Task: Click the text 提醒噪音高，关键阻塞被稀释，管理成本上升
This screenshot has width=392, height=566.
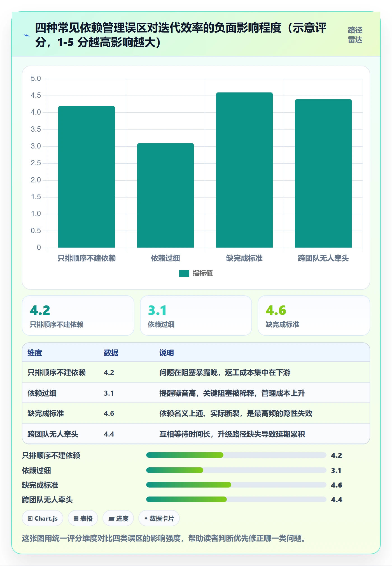Action: (232, 393)
